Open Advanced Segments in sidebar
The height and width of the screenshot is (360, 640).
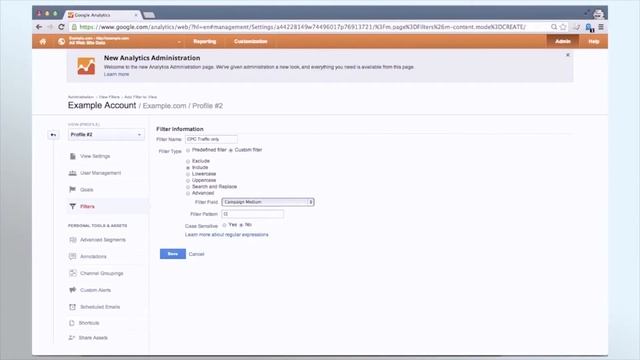click(103, 240)
